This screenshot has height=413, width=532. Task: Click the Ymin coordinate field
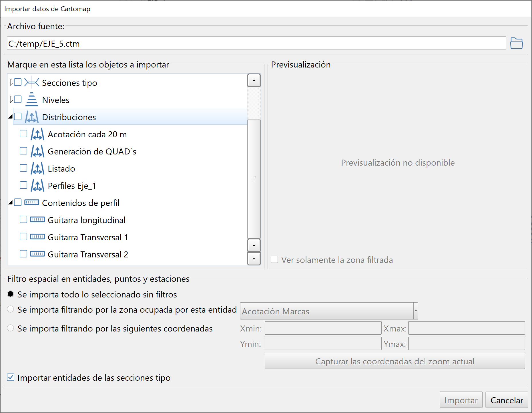[323, 343]
